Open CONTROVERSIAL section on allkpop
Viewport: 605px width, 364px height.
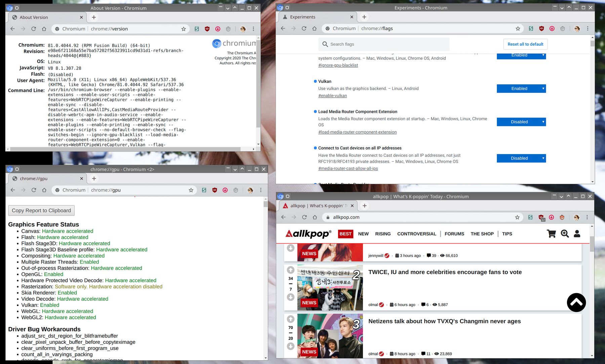click(417, 234)
